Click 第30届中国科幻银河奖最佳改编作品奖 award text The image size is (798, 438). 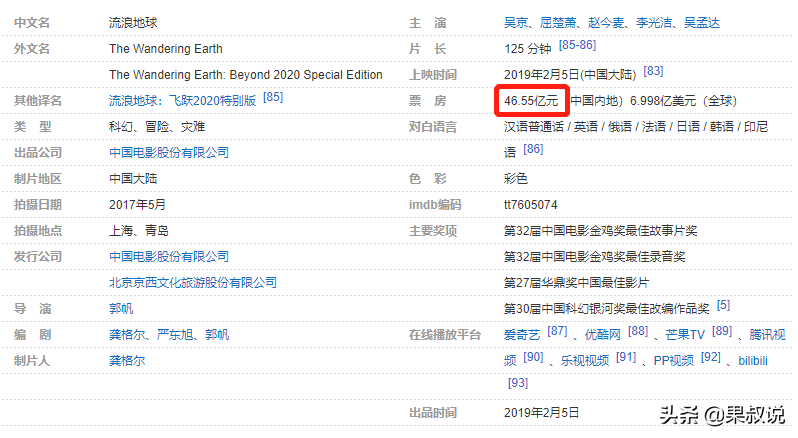pyautogui.click(x=607, y=309)
